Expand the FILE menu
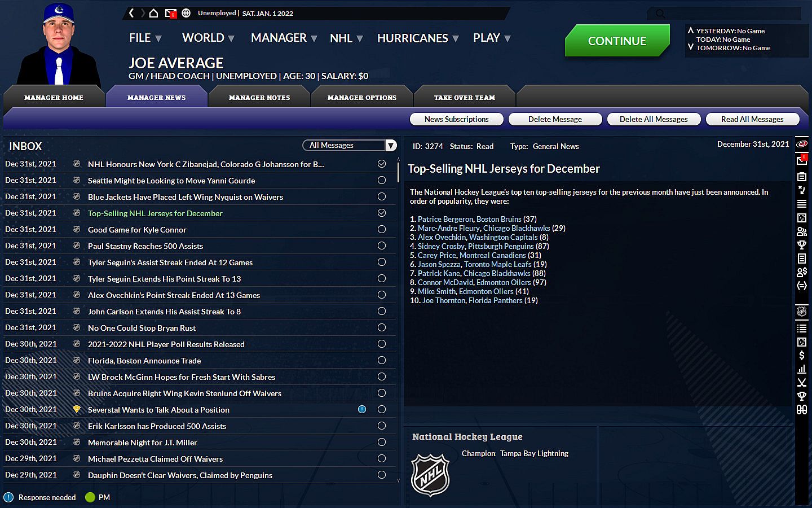 coord(145,38)
